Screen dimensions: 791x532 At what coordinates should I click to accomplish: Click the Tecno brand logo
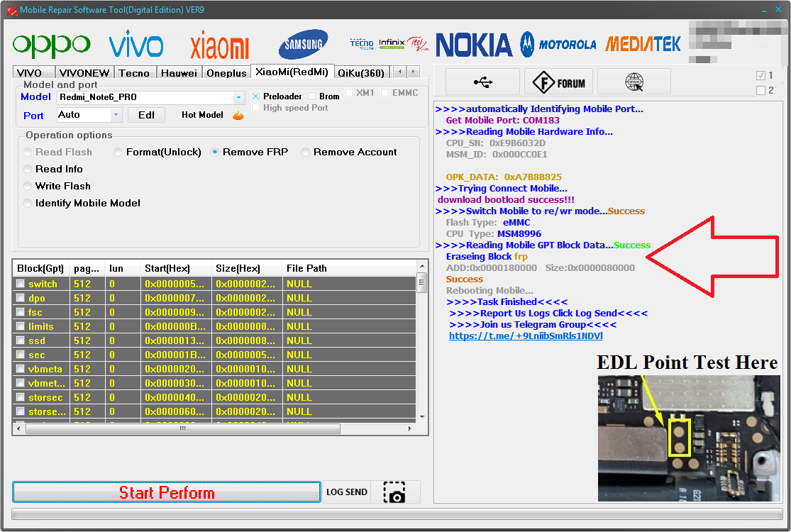pos(362,44)
